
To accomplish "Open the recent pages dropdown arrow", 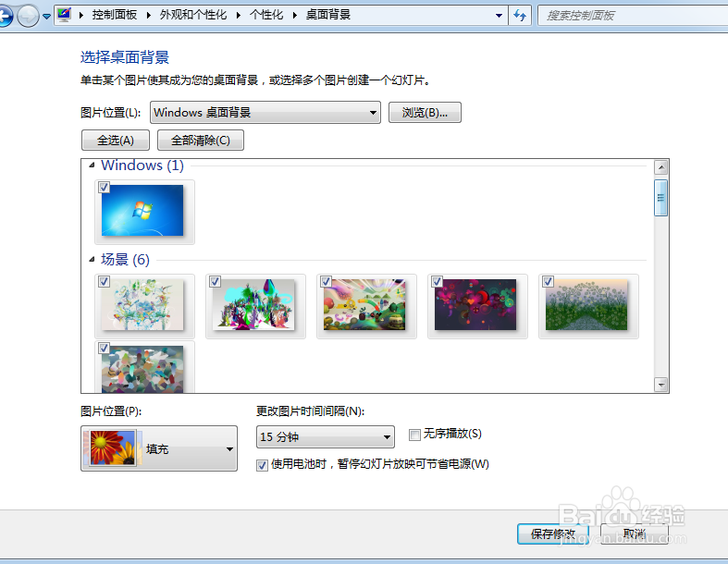I will (46, 17).
